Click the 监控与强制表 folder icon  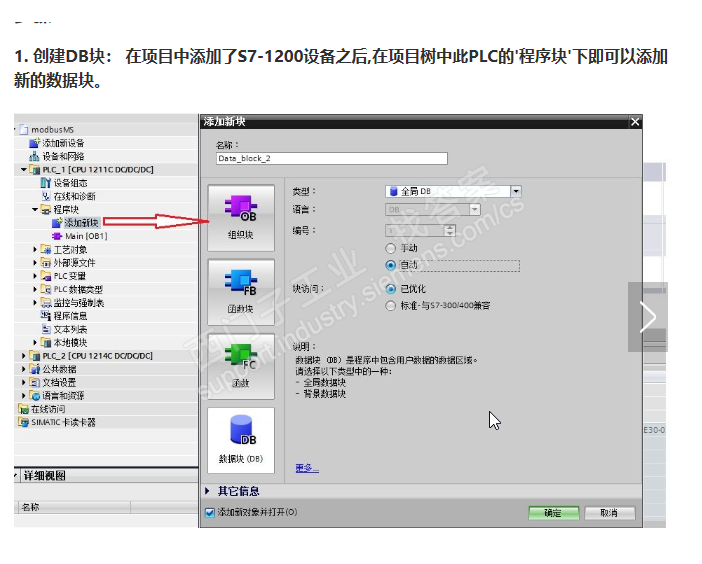pos(46,303)
